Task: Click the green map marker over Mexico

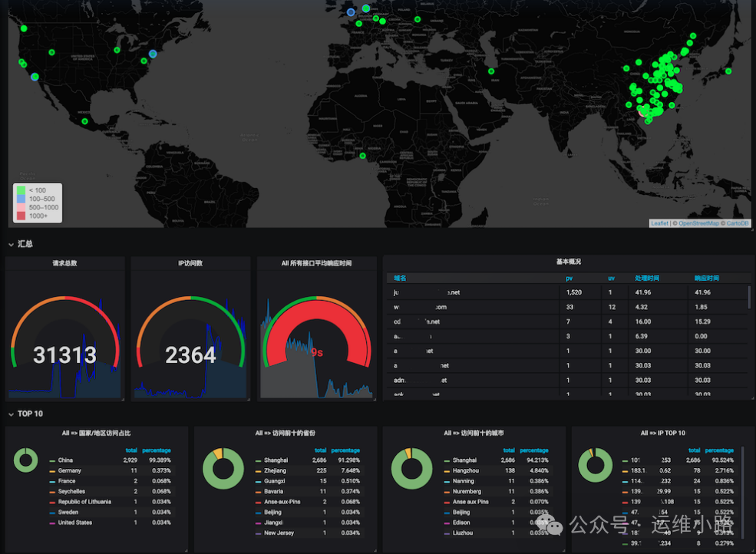Action: (x=85, y=121)
